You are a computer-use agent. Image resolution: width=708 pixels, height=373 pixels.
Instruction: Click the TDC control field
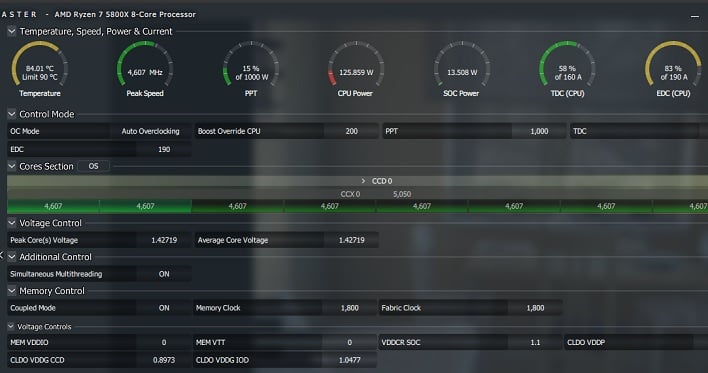click(x=639, y=131)
